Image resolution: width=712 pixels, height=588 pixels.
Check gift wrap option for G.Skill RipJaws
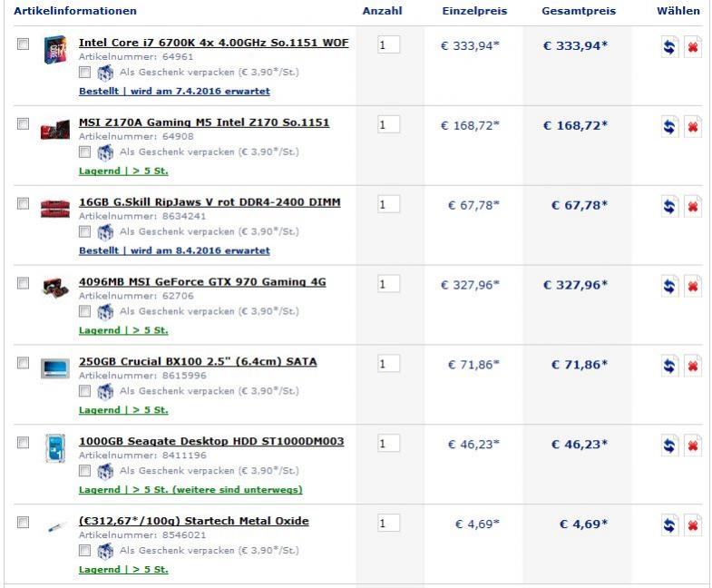[x=84, y=231]
